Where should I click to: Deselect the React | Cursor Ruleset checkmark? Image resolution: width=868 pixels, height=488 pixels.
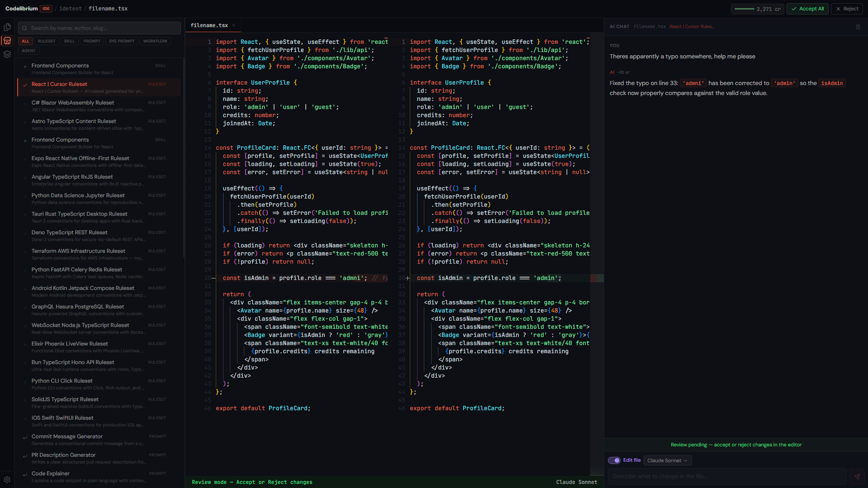25,85
